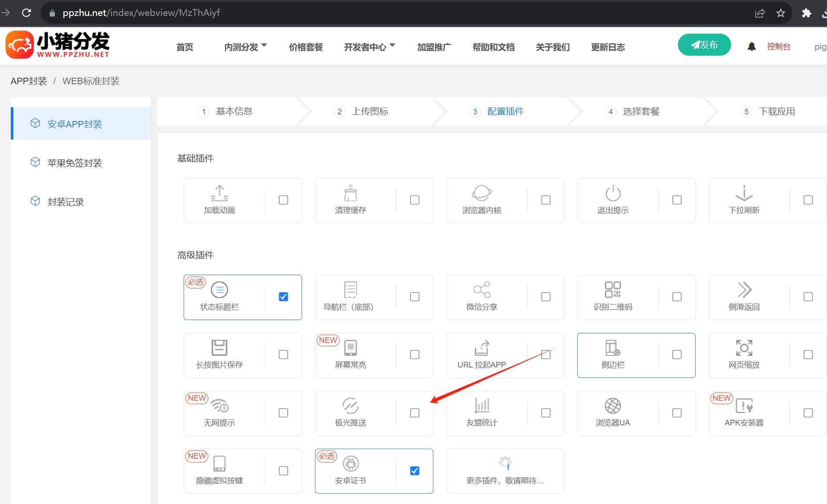Open the 价格套餐 menu item
This screenshot has height=504, width=827.
(x=305, y=47)
